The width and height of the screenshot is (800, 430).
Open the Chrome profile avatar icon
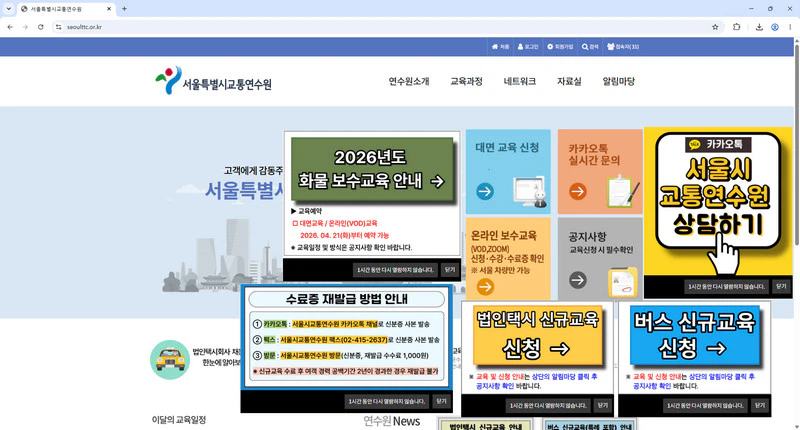click(x=774, y=27)
